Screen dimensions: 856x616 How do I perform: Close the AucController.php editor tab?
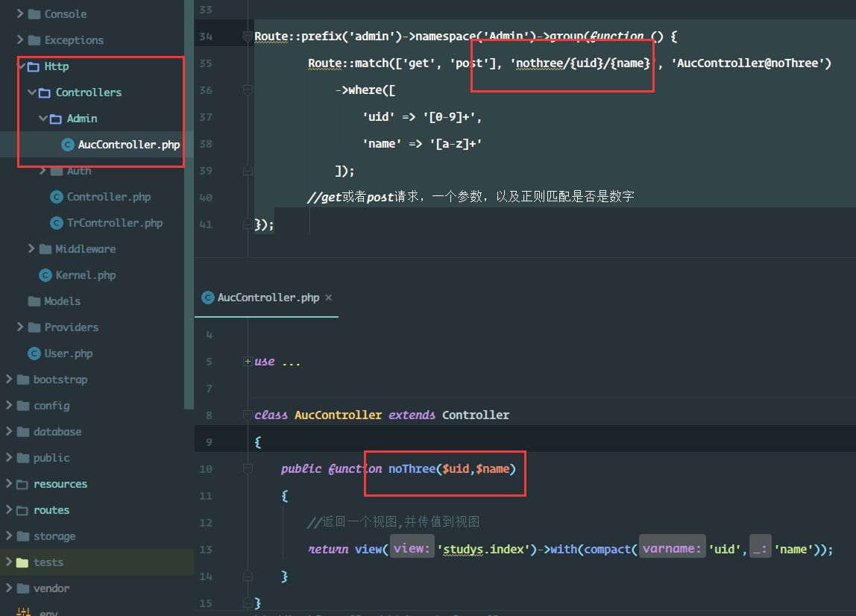(x=329, y=298)
